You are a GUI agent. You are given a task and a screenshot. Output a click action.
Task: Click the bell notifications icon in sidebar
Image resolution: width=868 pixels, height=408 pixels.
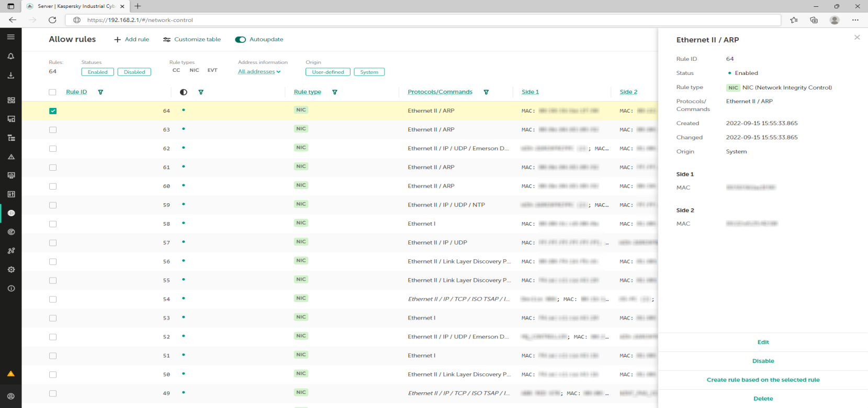pos(11,56)
